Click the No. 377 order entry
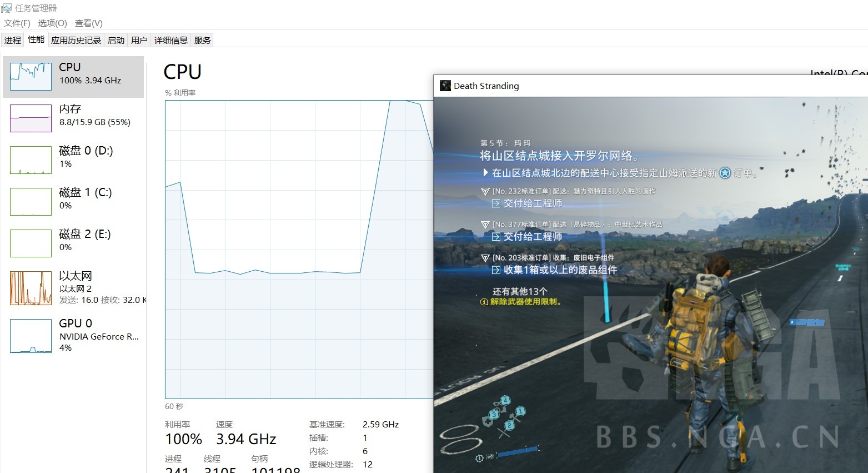868x473 pixels. (x=578, y=225)
